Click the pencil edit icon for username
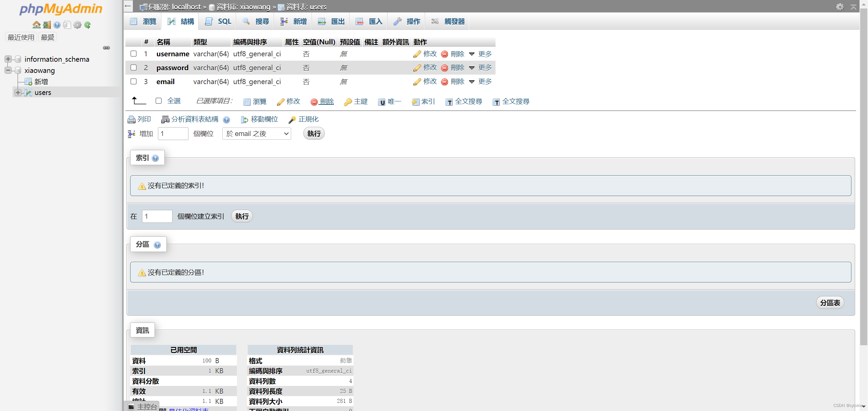This screenshot has height=411, width=868. click(417, 54)
